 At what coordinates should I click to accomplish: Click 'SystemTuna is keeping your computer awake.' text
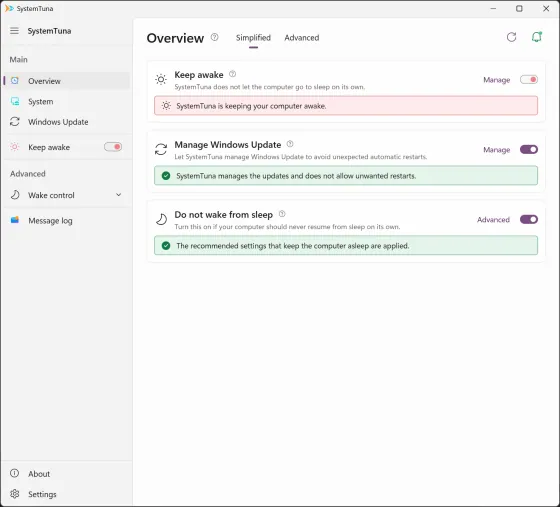251,106
